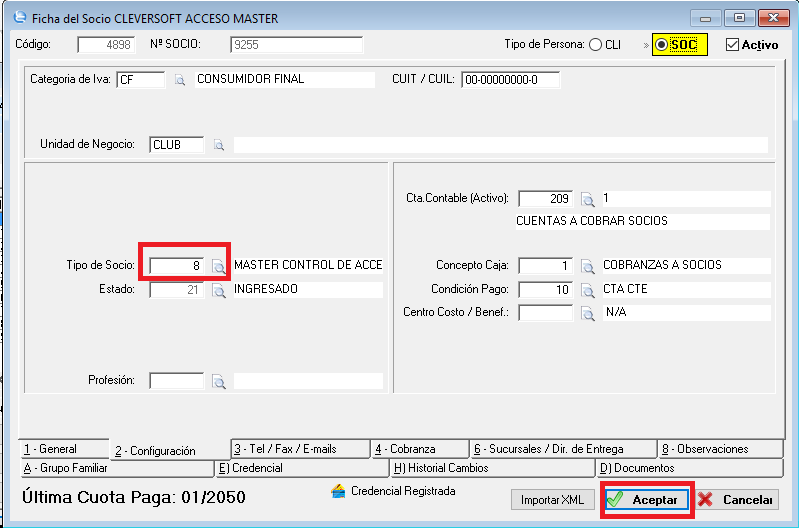Click the Tipo de Socio search icon
Image resolution: width=799 pixels, height=528 pixels.
218,266
